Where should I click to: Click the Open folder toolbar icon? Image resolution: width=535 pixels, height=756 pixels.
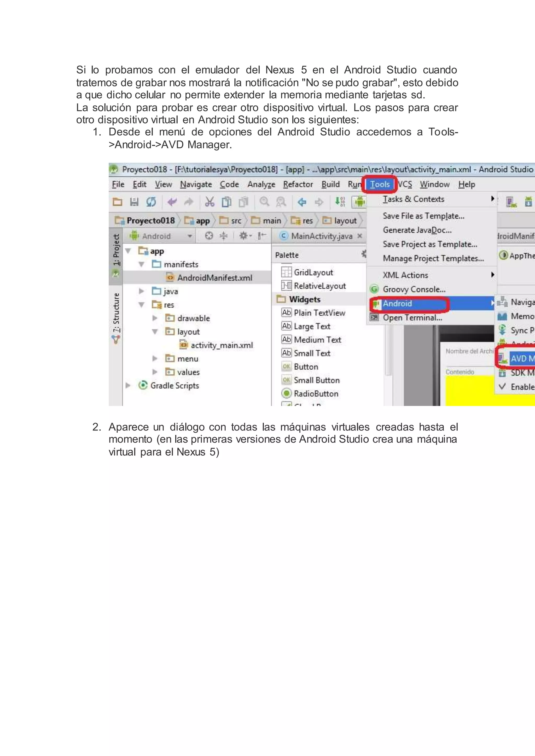[118, 202]
